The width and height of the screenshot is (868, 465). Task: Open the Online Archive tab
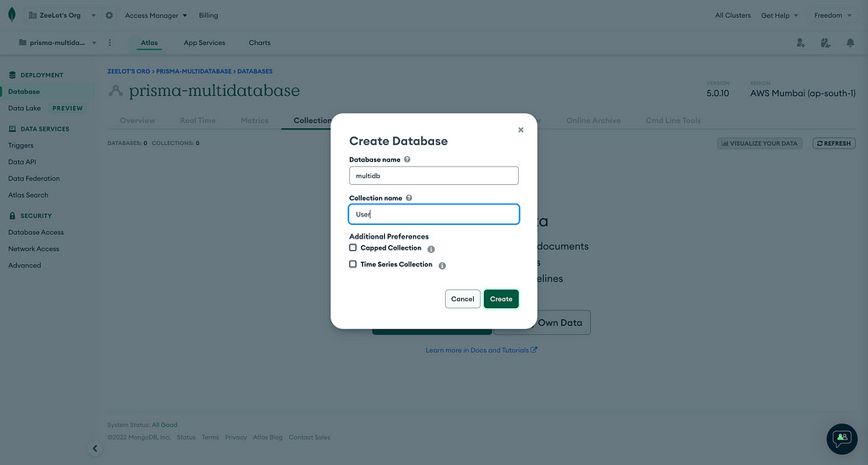point(593,120)
